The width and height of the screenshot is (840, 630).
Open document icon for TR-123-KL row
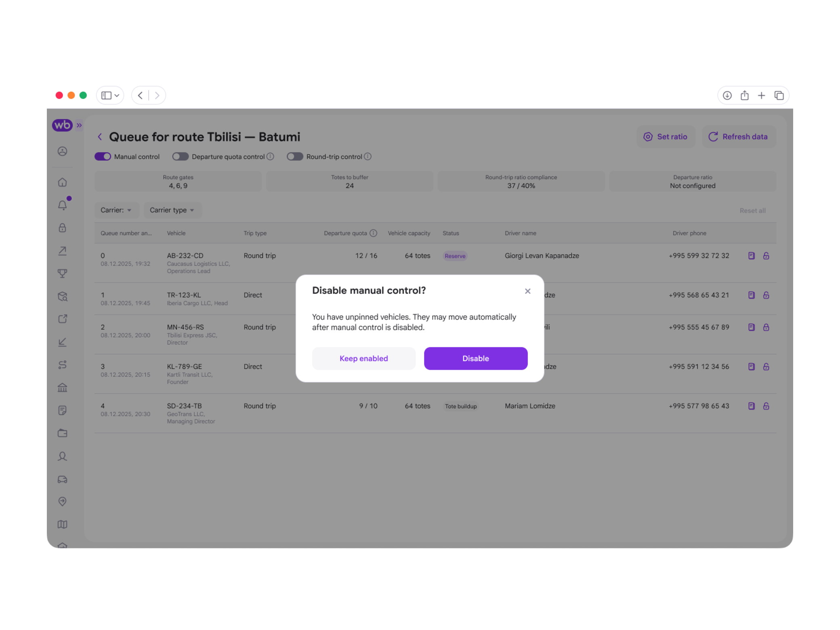[751, 295]
